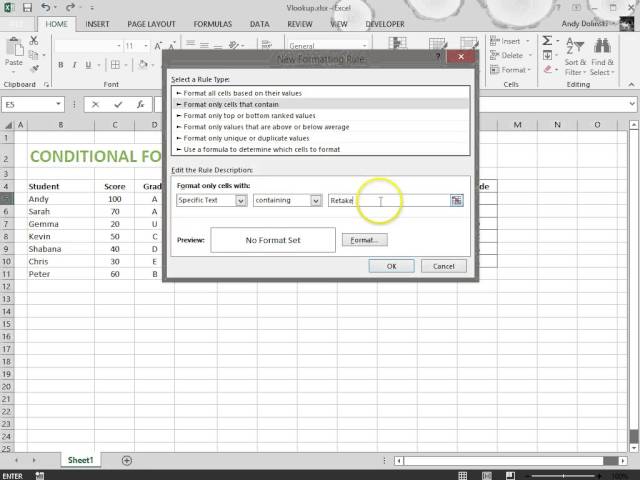Open the font size dropdown
The image size is (640, 480).
tap(146, 46)
